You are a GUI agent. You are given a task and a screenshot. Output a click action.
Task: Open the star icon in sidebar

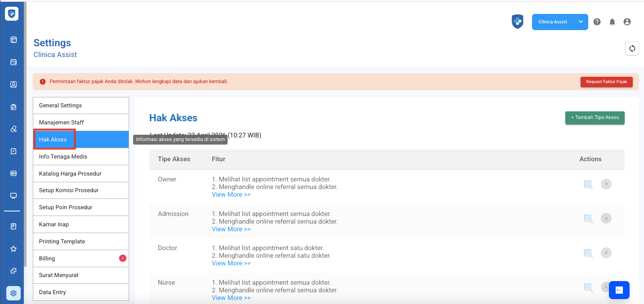(13, 249)
